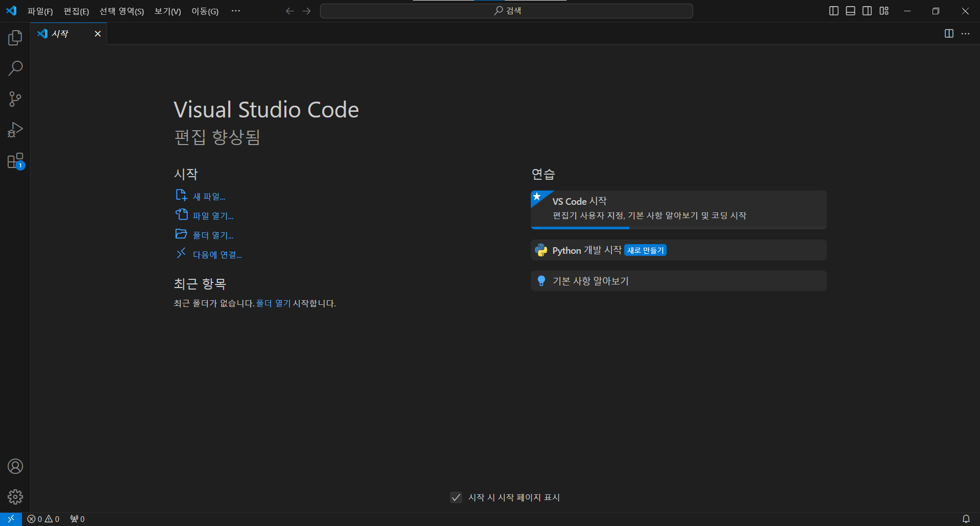Open Customize Layout icon
The height and width of the screenshot is (526, 980).
pos(884,11)
